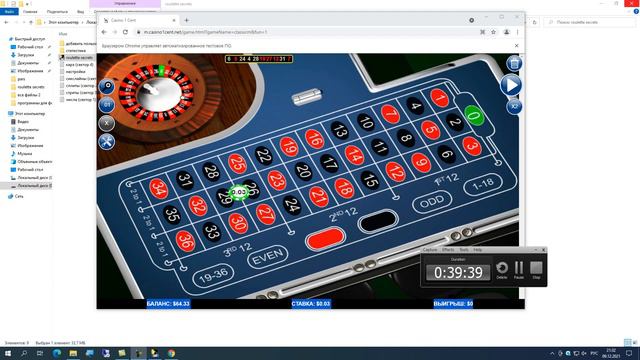This screenshot has height=360, width=640.
Task: Bet on black number 10
Action: click(365, 122)
